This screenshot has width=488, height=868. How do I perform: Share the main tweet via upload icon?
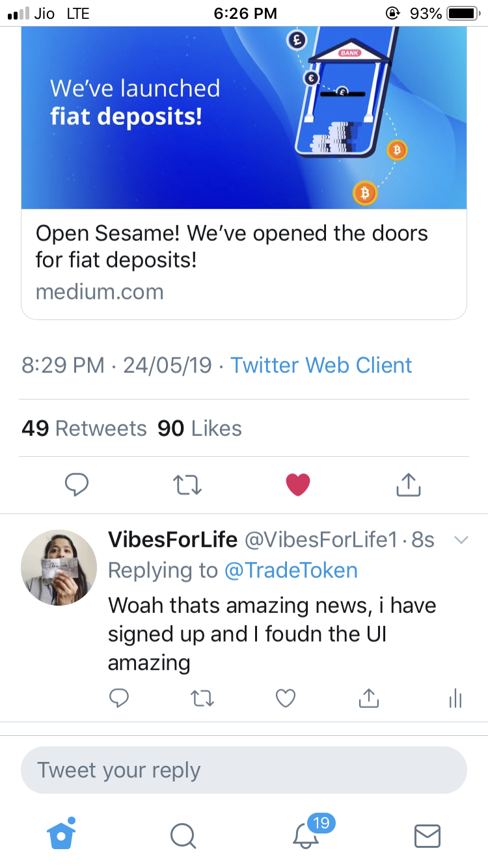click(409, 484)
